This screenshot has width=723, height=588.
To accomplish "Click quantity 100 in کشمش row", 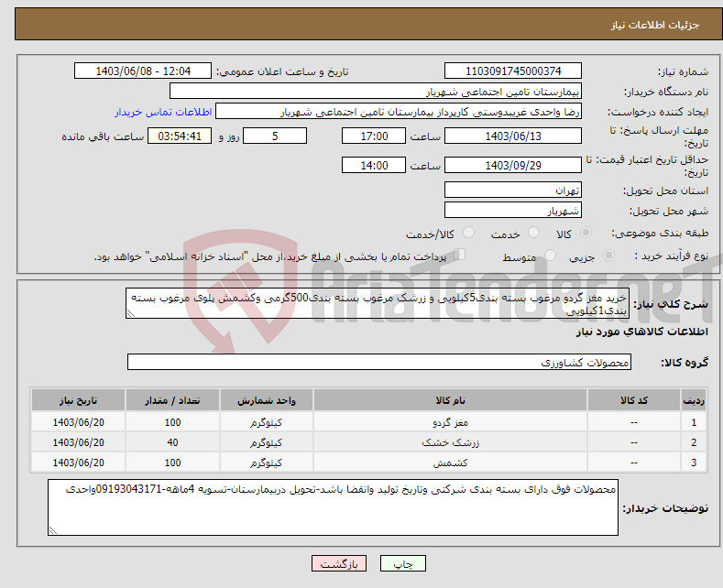I will 172,463.
